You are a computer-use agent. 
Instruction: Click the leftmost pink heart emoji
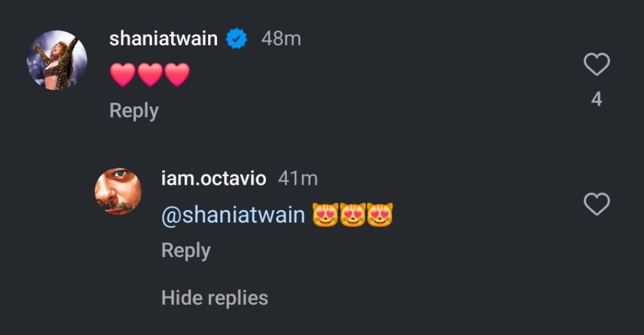[123, 75]
